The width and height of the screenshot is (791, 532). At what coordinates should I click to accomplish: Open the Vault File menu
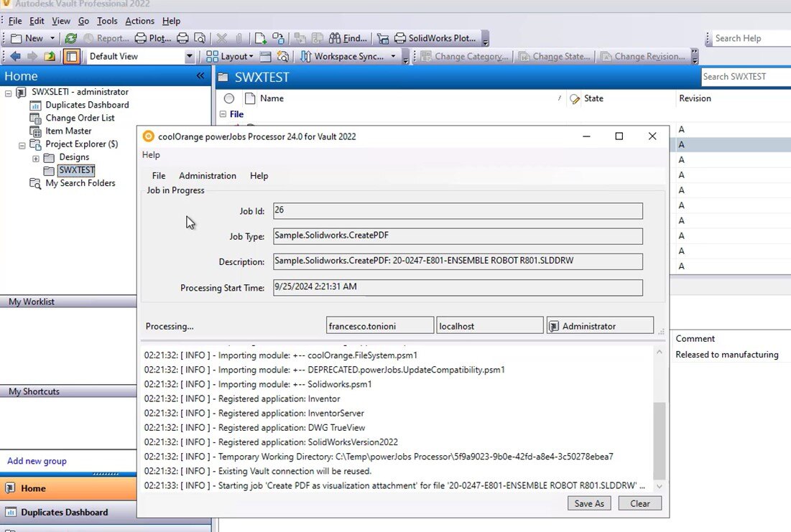pos(15,21)
